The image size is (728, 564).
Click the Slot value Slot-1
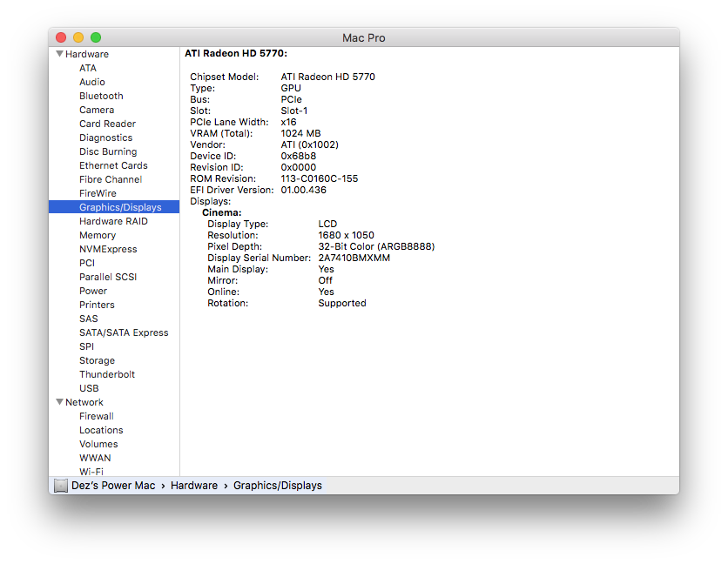[293, 111]
